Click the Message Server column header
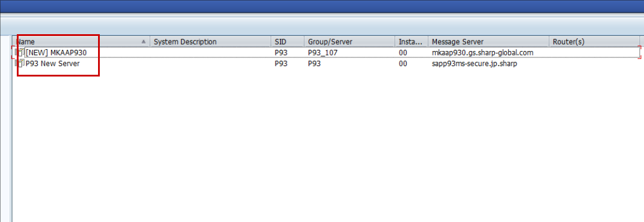 coord(489,42)
